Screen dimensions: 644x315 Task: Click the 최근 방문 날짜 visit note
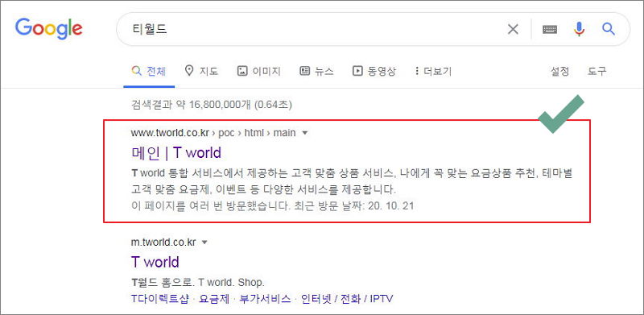[x=272, y=205]
